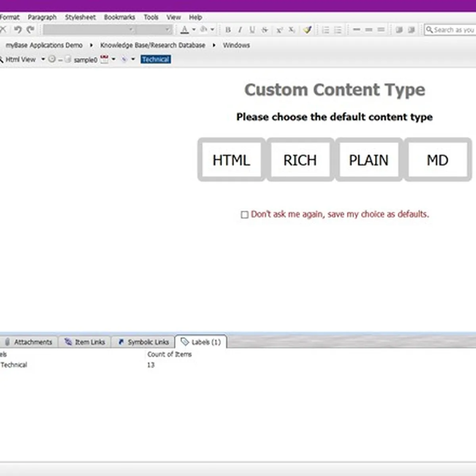Apply Underline formatting

coord(252,30)
